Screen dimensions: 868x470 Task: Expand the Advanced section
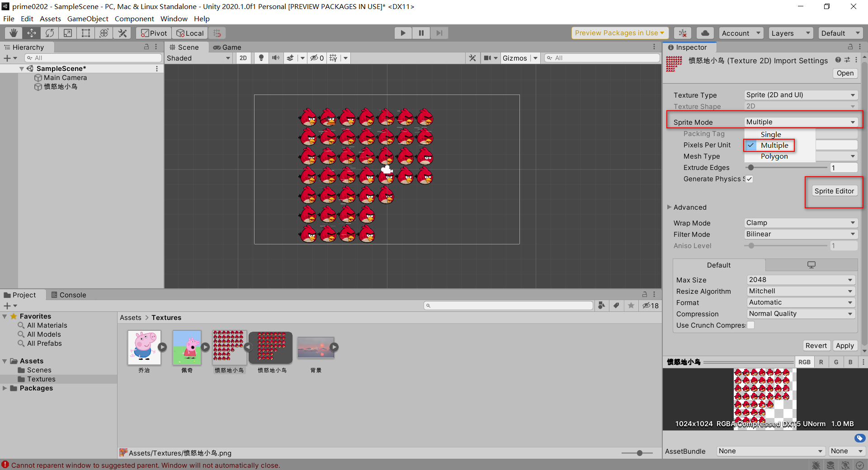tap(670, 207)
